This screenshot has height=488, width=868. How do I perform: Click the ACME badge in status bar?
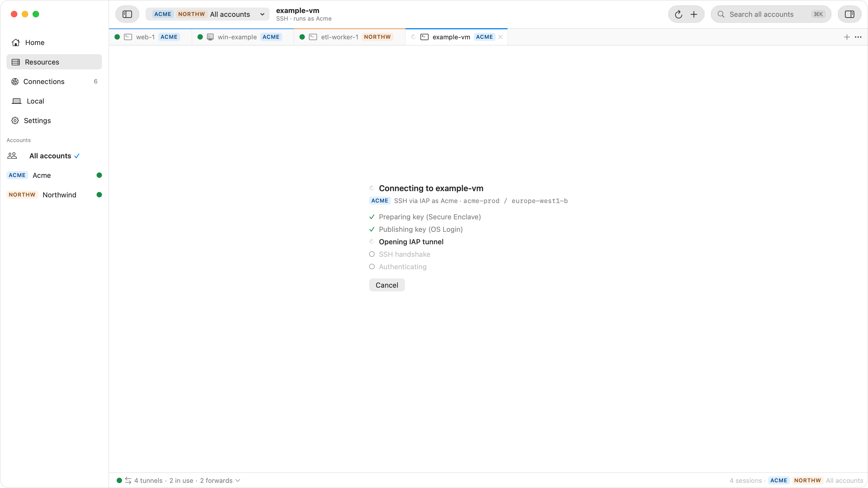point(779,481)
